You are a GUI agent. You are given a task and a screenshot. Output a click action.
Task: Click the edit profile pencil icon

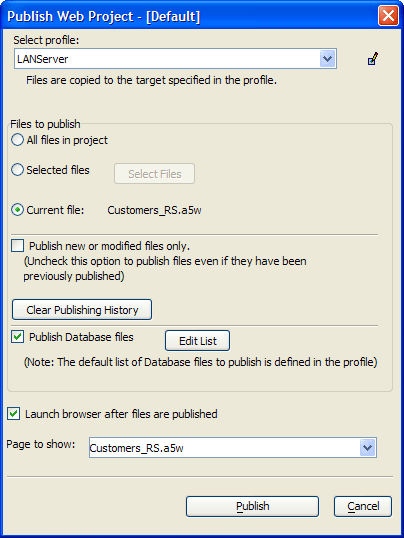point(373,59)
